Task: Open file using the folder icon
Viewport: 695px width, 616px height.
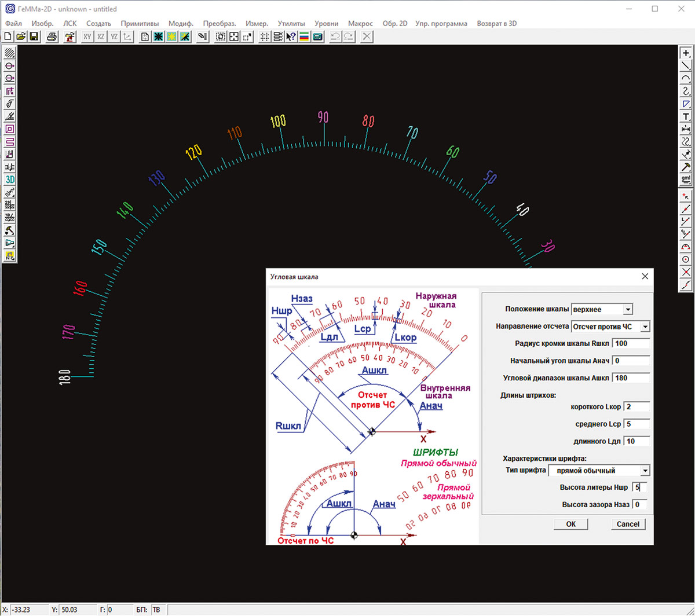Action: (x=21, y=36)
